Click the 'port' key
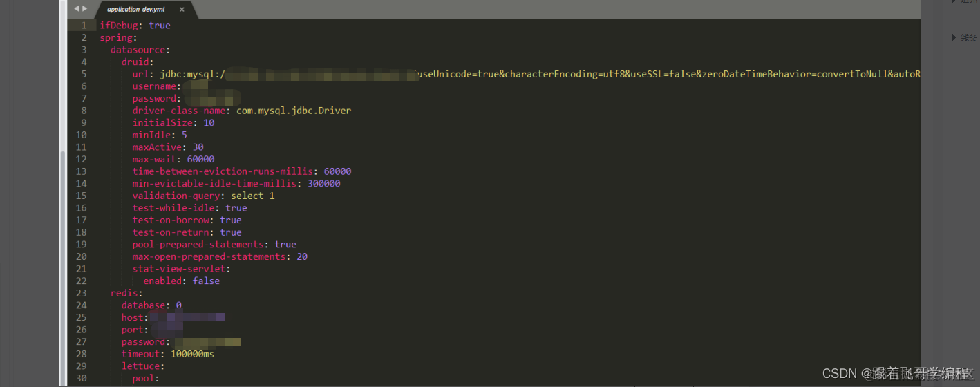This screenshot has height=387, width=980. click(x=133, y=330)
